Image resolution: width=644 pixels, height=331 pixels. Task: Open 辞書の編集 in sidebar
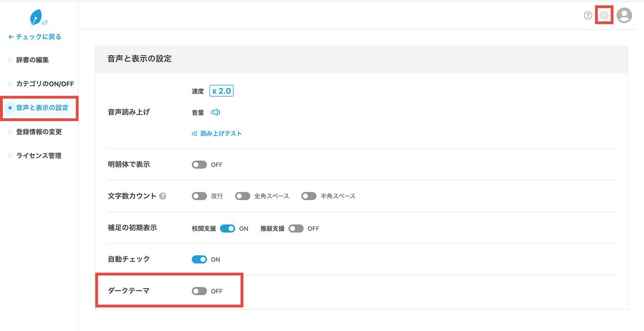[33, 60]
